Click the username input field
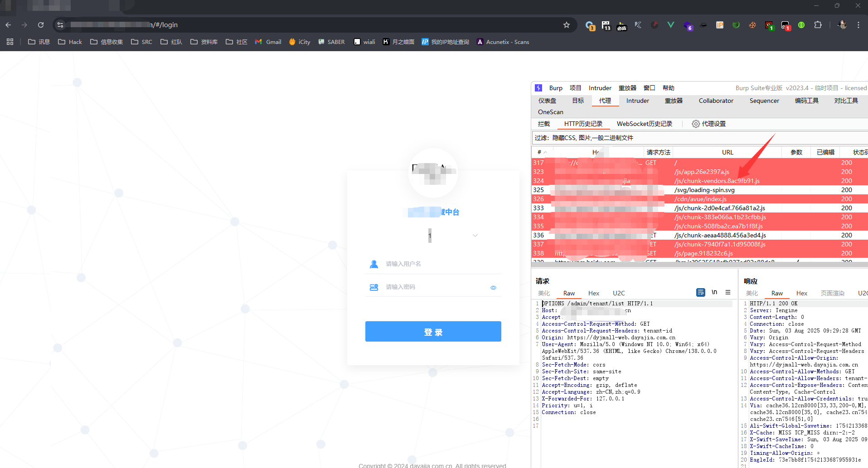The width and height of the screenshot is (868, 468). (433, 264)
